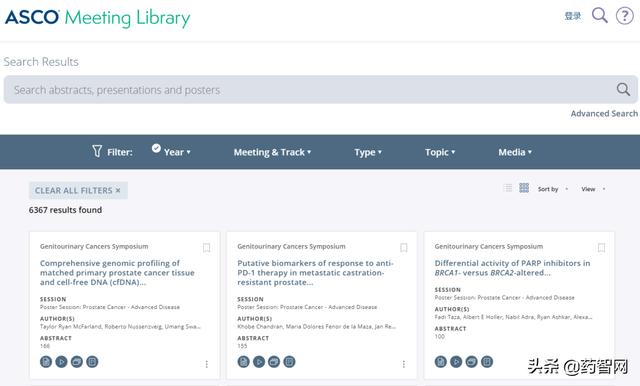
Task: Click abstract number 100
Action: click(x=440, y=336)
